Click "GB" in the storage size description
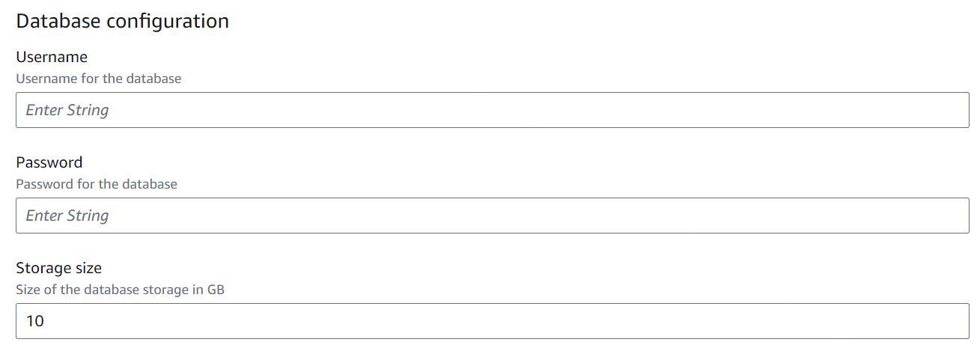Viewport: 980px width, 348px height. point(216,289)
